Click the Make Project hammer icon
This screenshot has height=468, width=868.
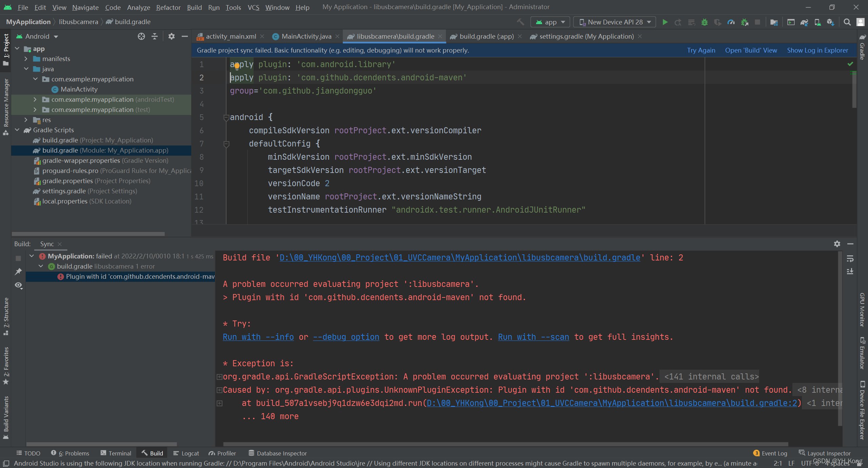point(520,22)
